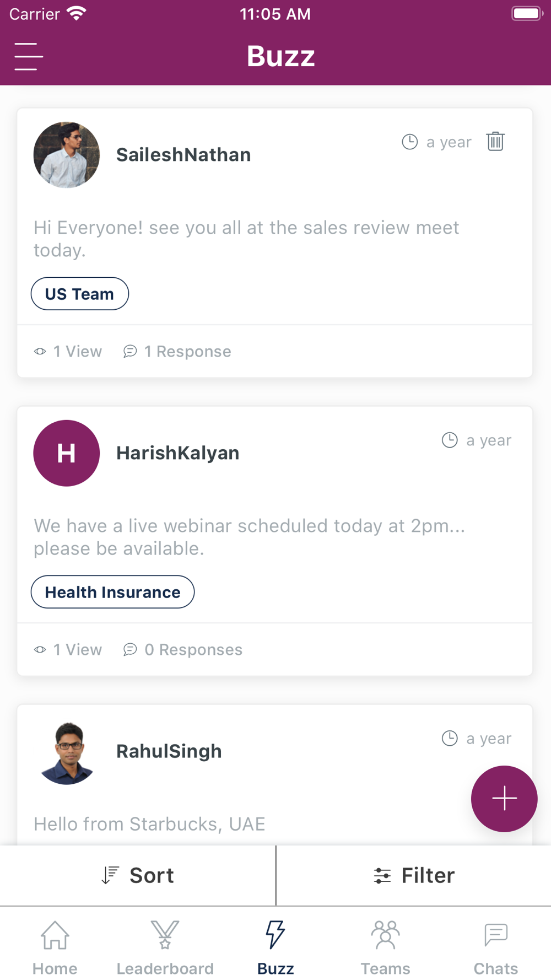
Task: Select the Health Insurance tag
Action: 112,592
